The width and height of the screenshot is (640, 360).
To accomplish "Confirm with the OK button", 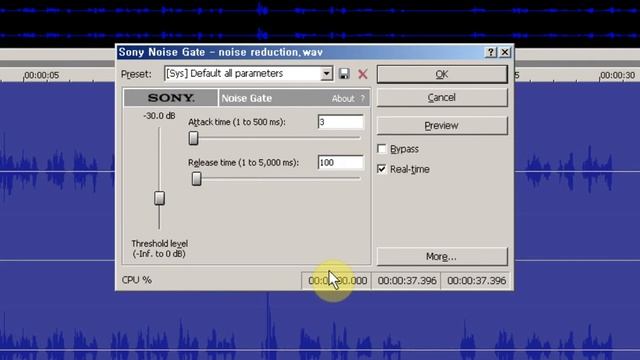I will point(442,74).
